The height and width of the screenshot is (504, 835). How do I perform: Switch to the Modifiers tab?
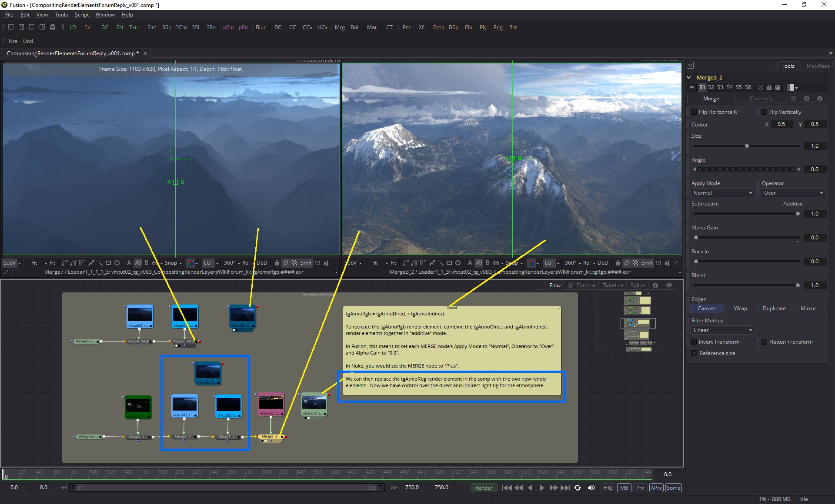[x=818, y=66]
